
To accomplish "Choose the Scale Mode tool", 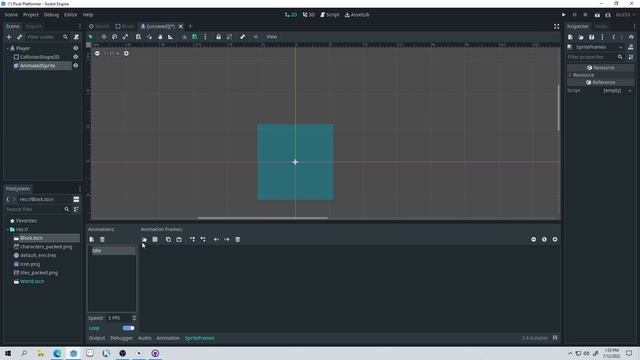I will point(125,37).
